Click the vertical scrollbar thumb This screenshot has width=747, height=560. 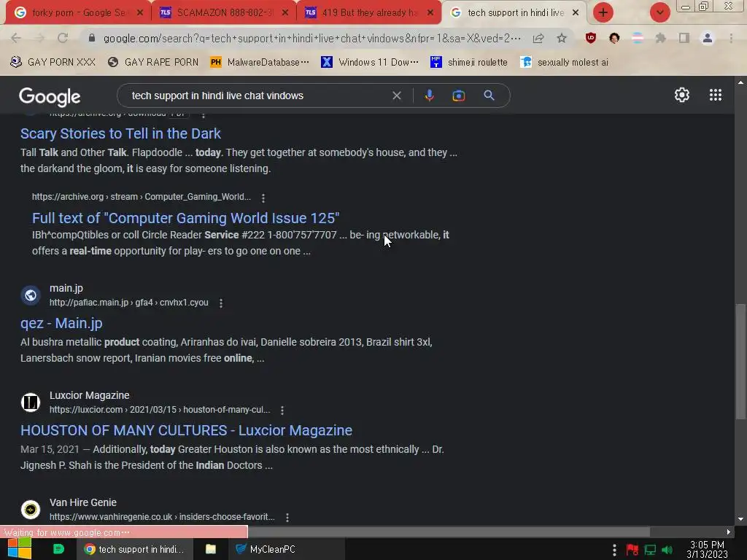point(740,362)
